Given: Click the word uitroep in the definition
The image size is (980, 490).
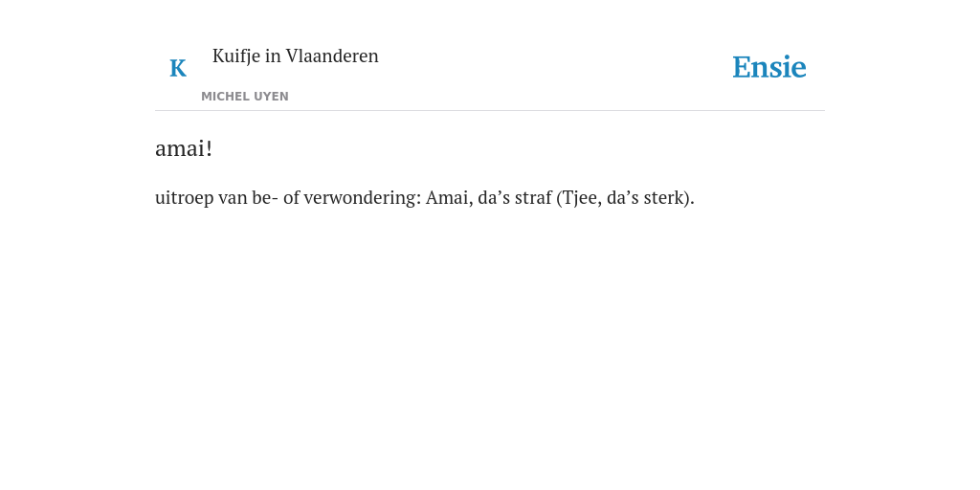Looking at the screenshot, I should 185,198.
